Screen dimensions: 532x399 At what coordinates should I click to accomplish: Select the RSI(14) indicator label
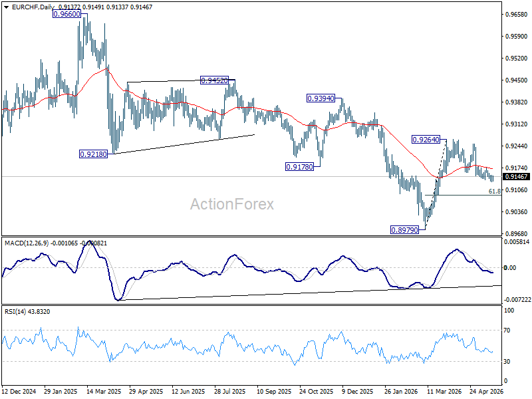pyautogui.click(x=15, y=311)
